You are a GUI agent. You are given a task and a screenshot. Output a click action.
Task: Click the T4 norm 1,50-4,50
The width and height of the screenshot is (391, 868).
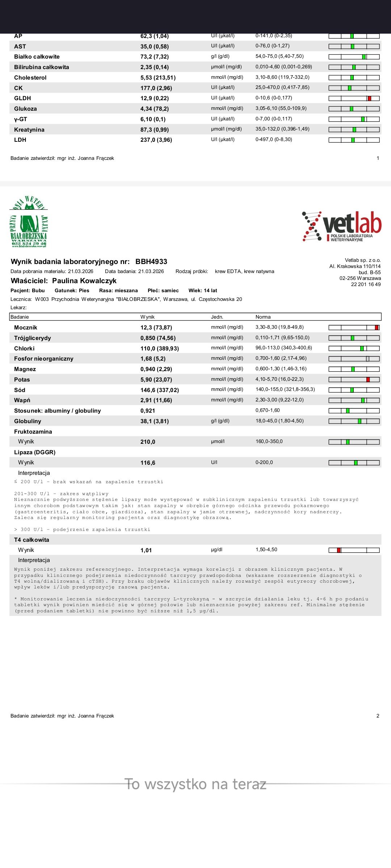point(266,549)
